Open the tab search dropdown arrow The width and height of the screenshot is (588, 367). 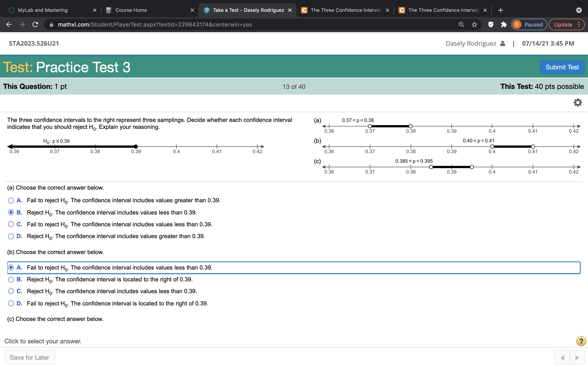pos(579,10)
